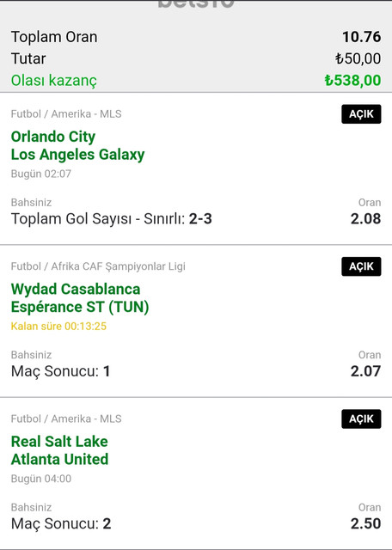
Task: Open Real Salt Lake team name
Action: click(59, 442)
